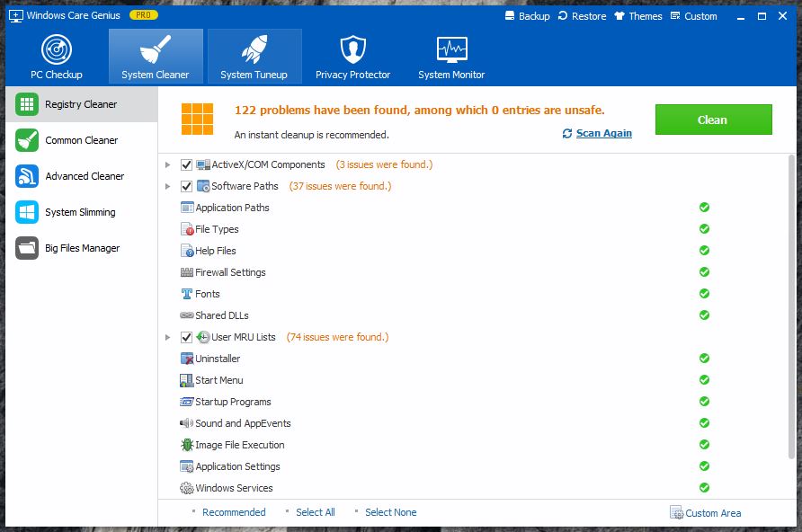
Task: Click the Shared DLLs row text
Action: click(221, 315)
